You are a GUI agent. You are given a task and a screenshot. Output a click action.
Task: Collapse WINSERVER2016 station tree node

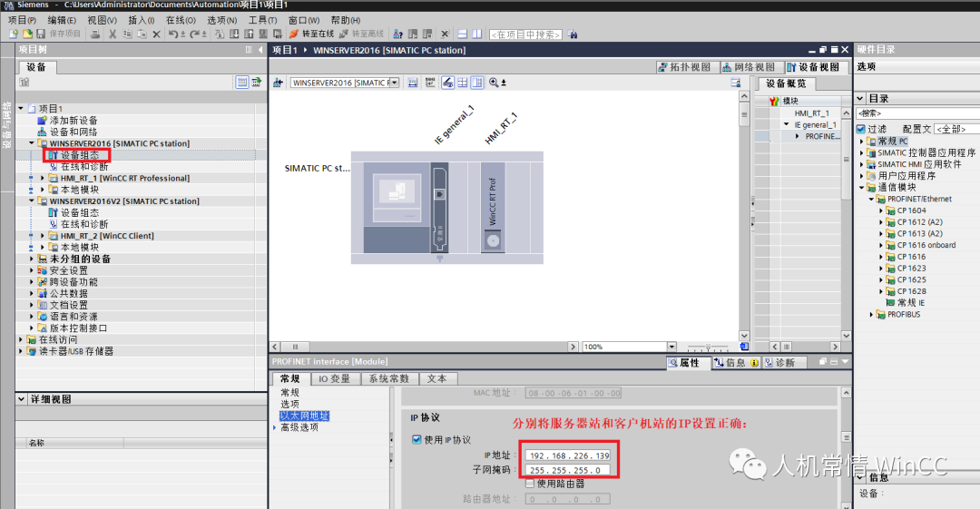coord(32,143)
